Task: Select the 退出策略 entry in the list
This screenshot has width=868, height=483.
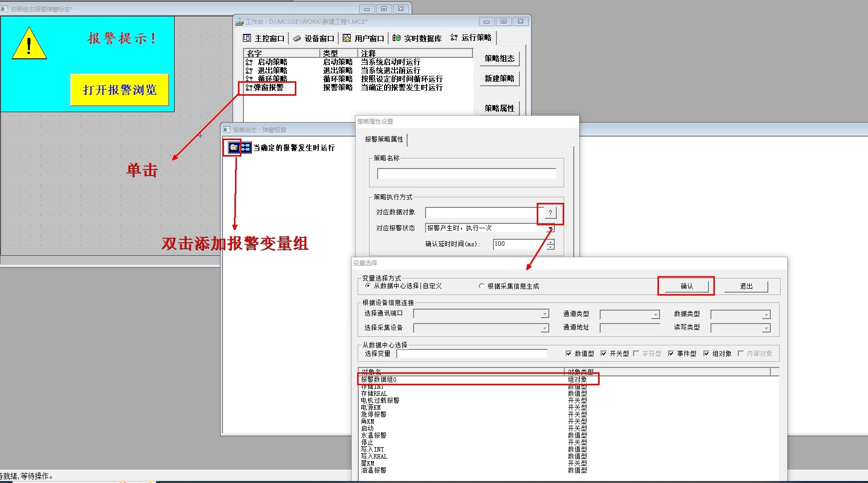Action: pyautogui.click(x=271, y=70)
